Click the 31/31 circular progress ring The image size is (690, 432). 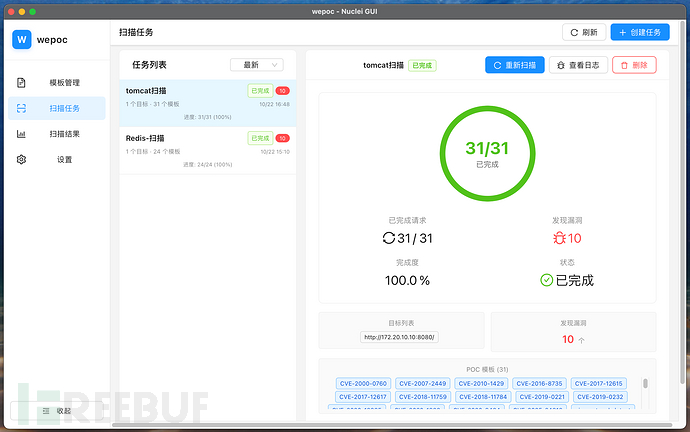tap(487, 153)
